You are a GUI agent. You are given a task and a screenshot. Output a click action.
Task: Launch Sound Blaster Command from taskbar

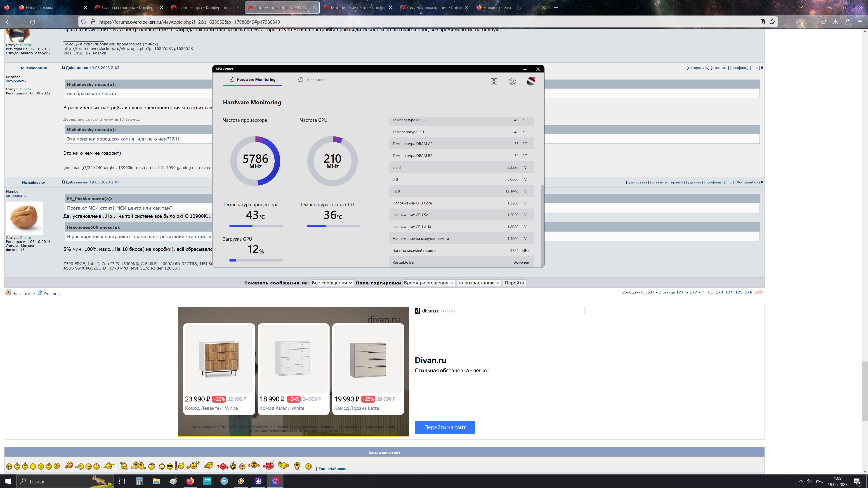click(207, 481)
